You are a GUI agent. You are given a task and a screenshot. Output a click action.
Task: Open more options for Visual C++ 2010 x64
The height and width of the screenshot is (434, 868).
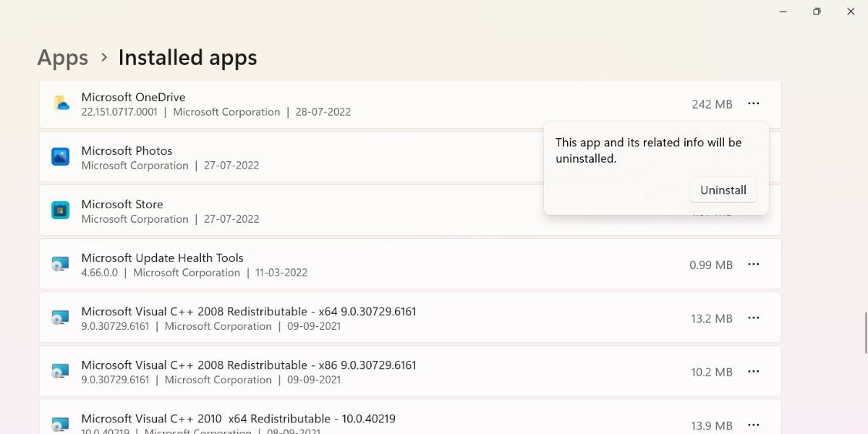(754, 425)
